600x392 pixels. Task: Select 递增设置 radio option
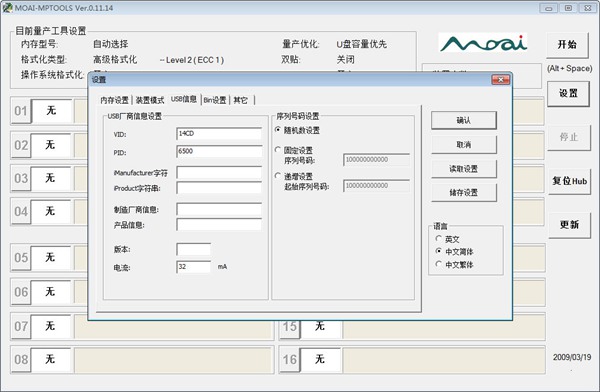(293, 176)
